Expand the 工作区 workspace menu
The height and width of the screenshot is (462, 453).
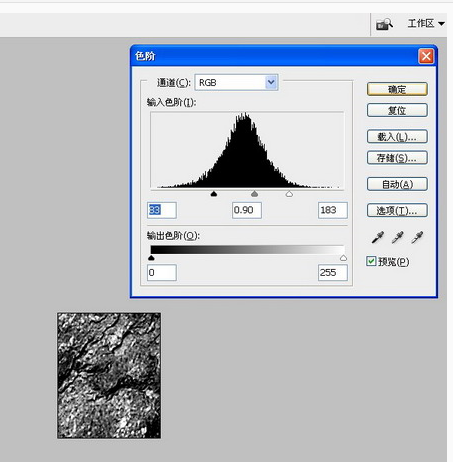tap(426, 23)
